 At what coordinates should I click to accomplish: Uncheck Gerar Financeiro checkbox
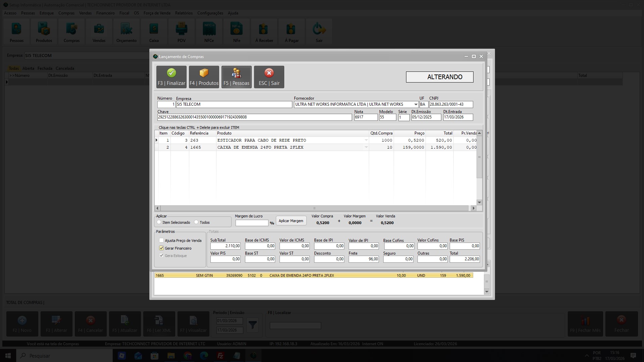tap(161, 248)
